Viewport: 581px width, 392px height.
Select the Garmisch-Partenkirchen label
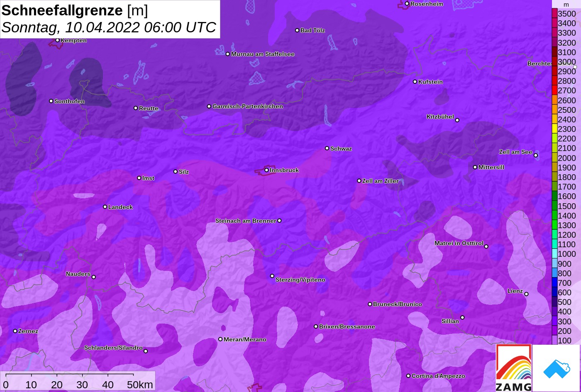(x=248, y=107)
